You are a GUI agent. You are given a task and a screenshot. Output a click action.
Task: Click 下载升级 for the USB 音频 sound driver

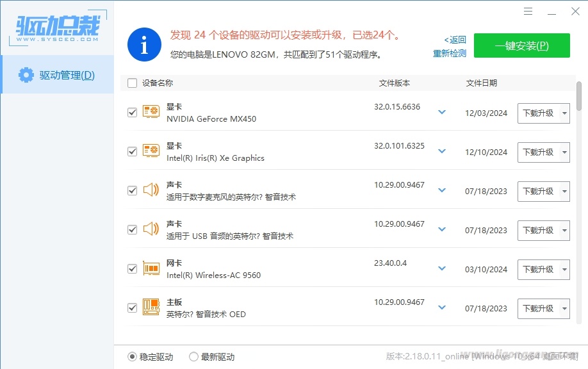(539, 230)
